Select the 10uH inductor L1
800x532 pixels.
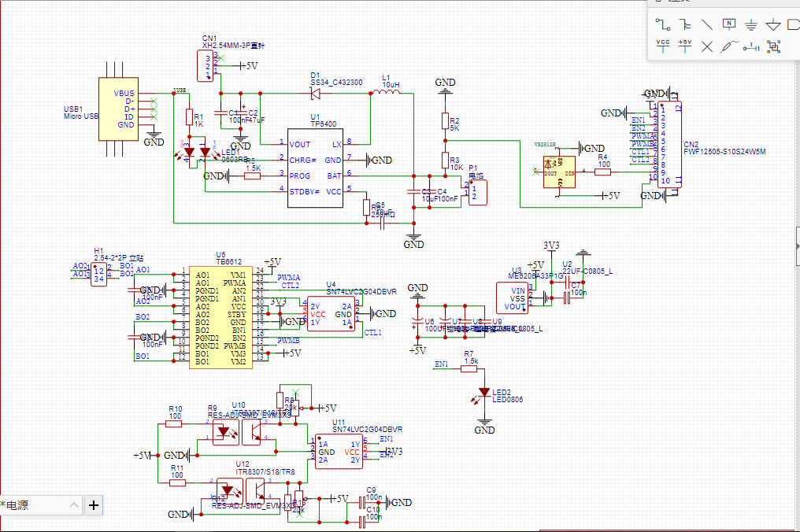(x=385, y=93)
